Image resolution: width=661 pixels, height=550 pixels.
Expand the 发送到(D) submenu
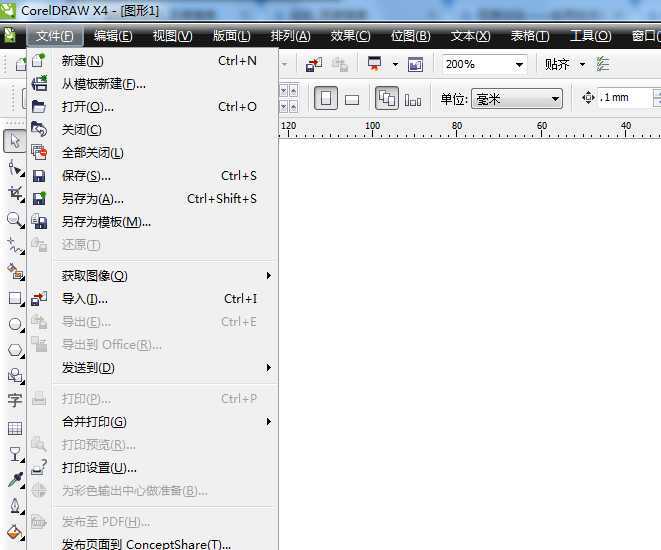pyautogui.click(x=165, y=368)
